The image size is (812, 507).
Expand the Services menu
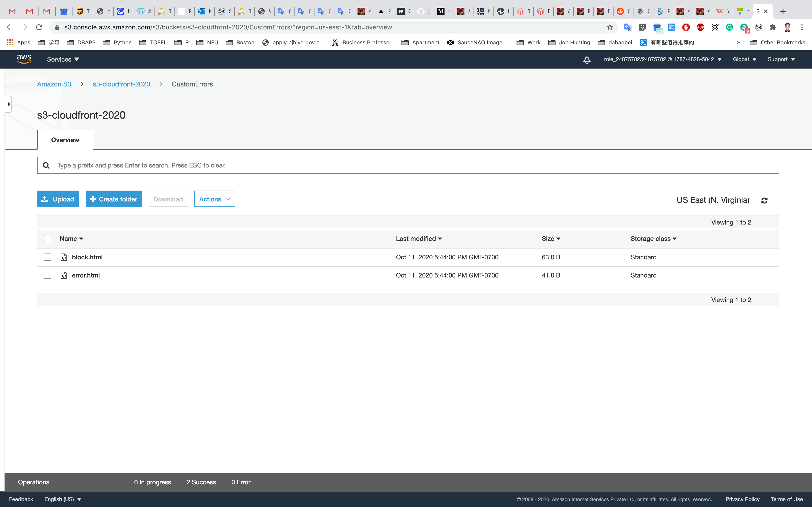pyautogui.click(x=63, y=59)
